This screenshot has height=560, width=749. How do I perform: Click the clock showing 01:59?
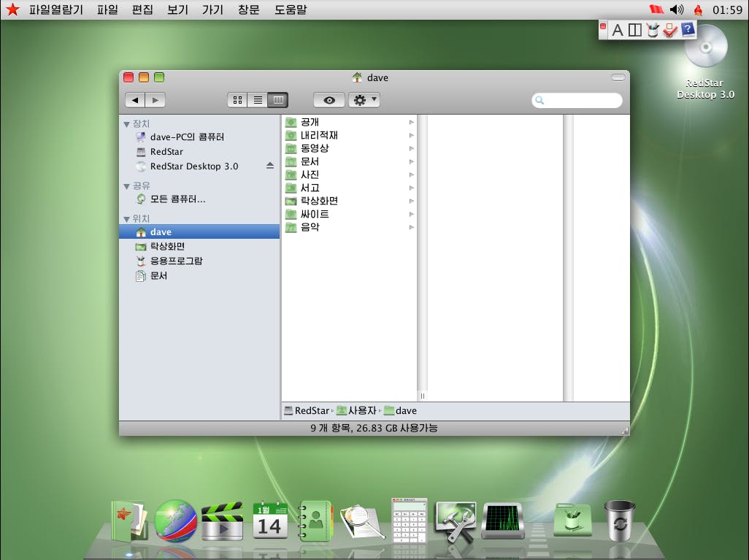[727, 9]
